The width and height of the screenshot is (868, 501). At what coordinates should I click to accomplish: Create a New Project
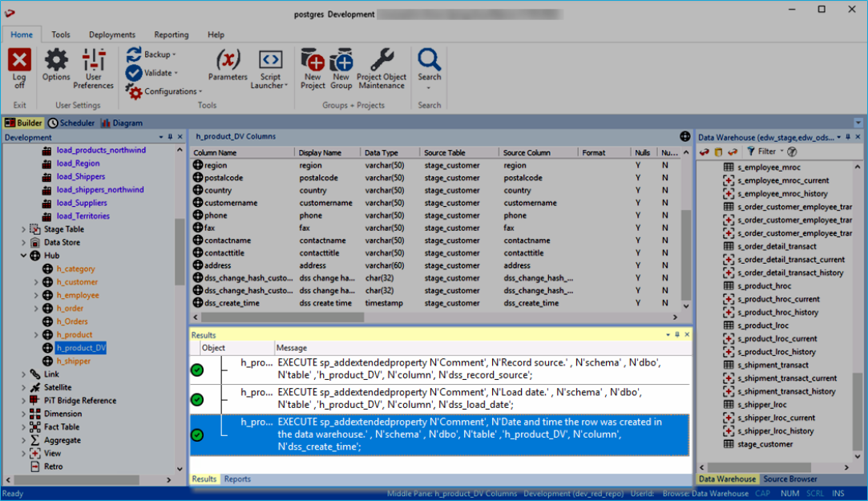(x=313, y=61)
